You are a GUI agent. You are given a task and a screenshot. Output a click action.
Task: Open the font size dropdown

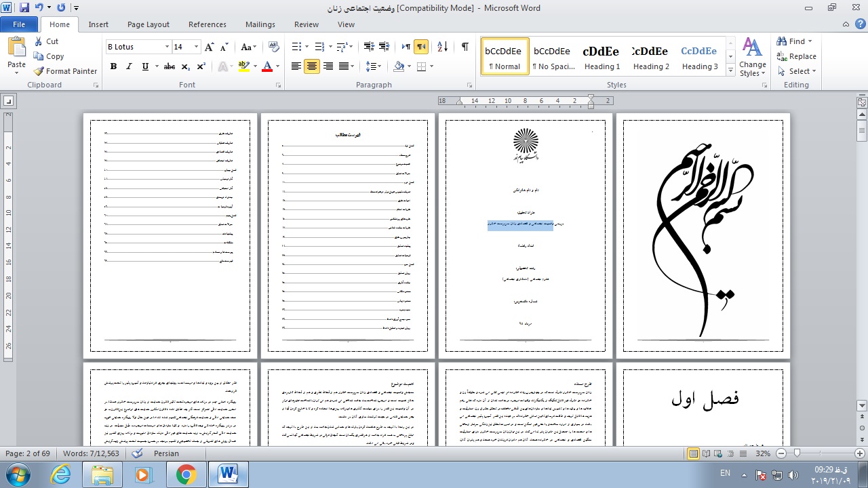197,47
